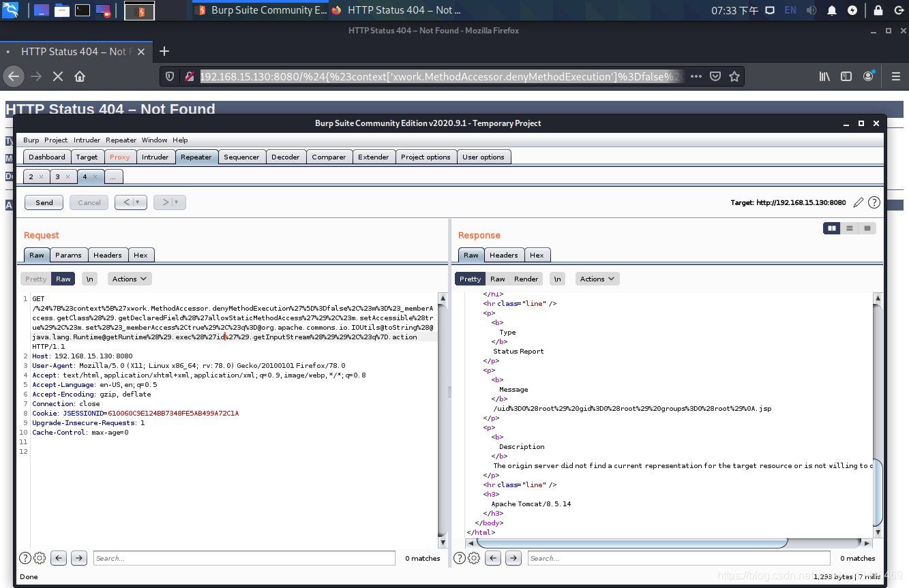Open the response Headers tab

[504, 255]
